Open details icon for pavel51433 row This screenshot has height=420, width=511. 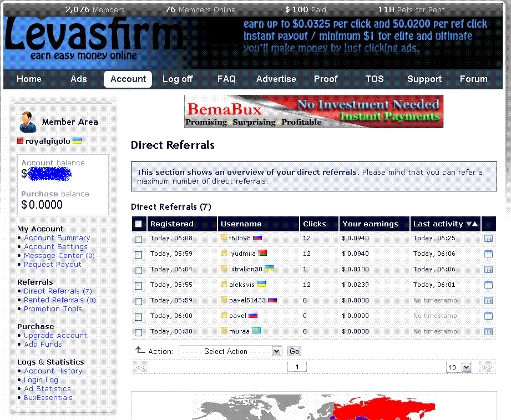pyautogui.click(x=488, y=300)
